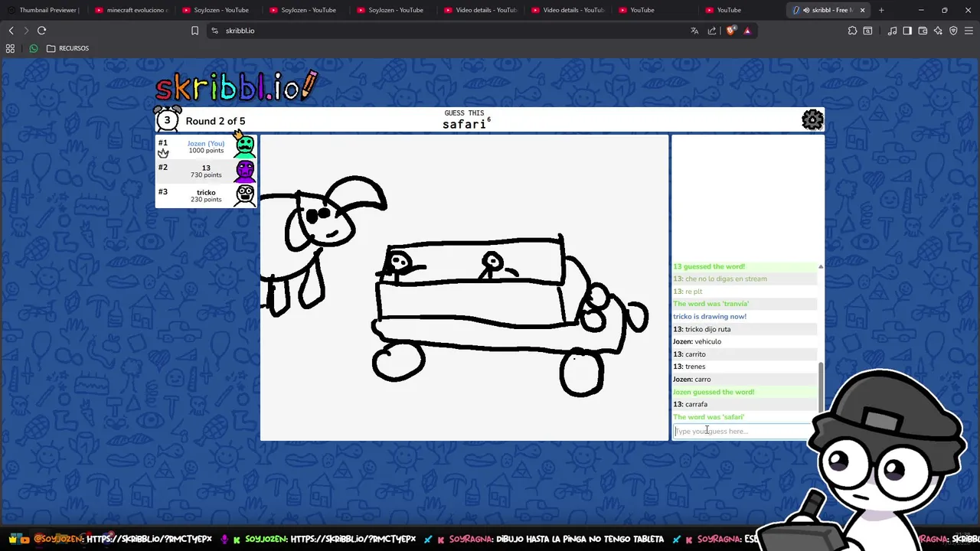980x551 pixels.
Task: Open the extensions puzzle icon
Action: (852, 31)
